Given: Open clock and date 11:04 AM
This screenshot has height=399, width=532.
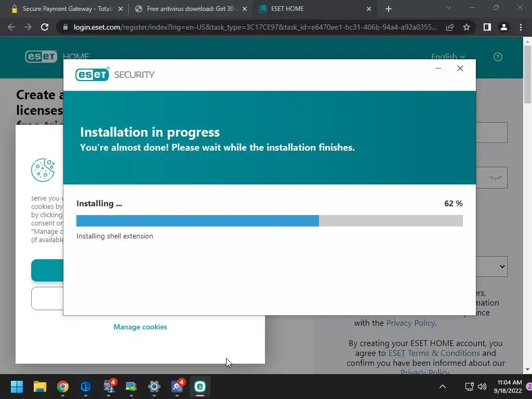Looking at the screenshot, I should coord(508,387).
